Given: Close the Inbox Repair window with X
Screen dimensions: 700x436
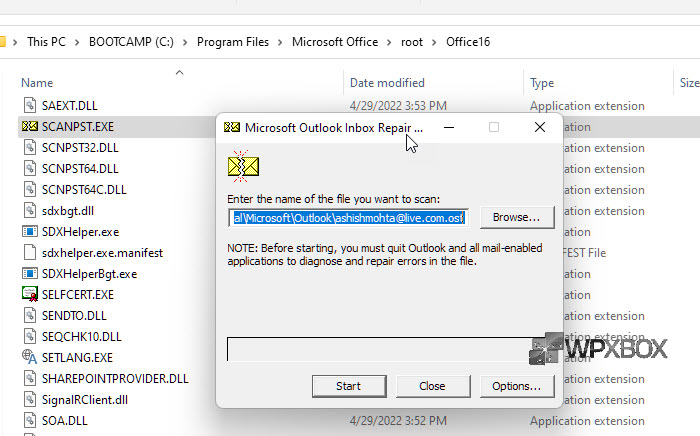Looking at the screenshot, I should coord(540,127).
